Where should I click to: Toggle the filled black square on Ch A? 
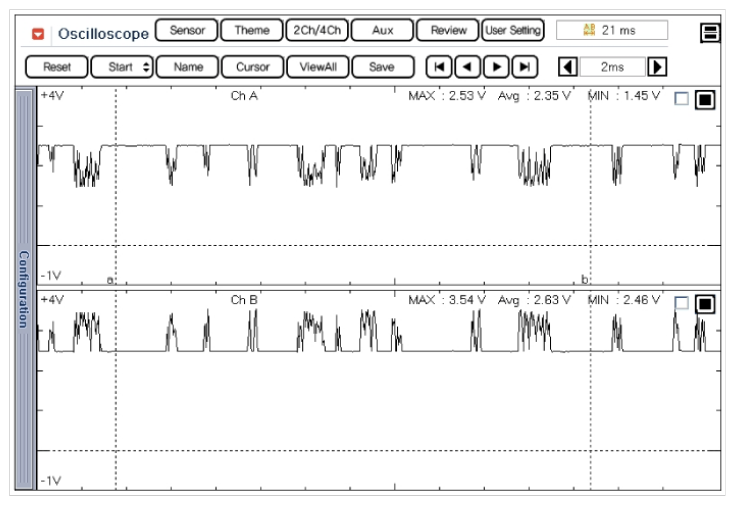pyautogui.click(x=705, y=99)
